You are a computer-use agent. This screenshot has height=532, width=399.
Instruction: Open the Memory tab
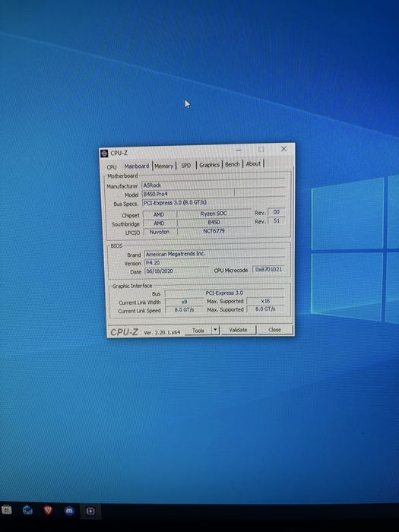[x=164, y=166]
